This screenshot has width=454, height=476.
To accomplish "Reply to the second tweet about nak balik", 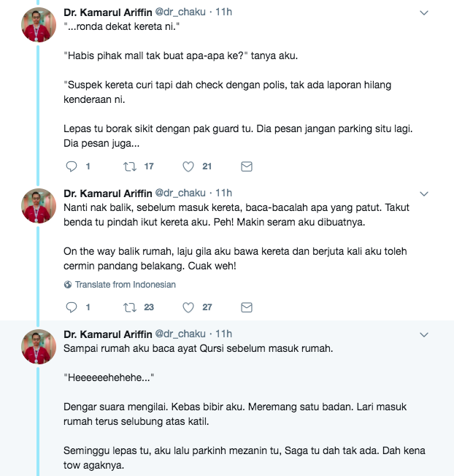I will click(x=72, y=307).
